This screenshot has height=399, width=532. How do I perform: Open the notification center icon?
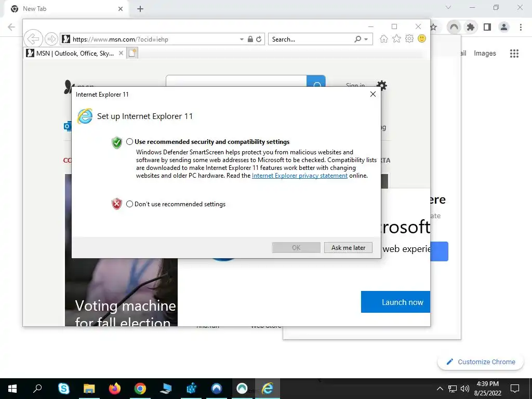point(515,389)
